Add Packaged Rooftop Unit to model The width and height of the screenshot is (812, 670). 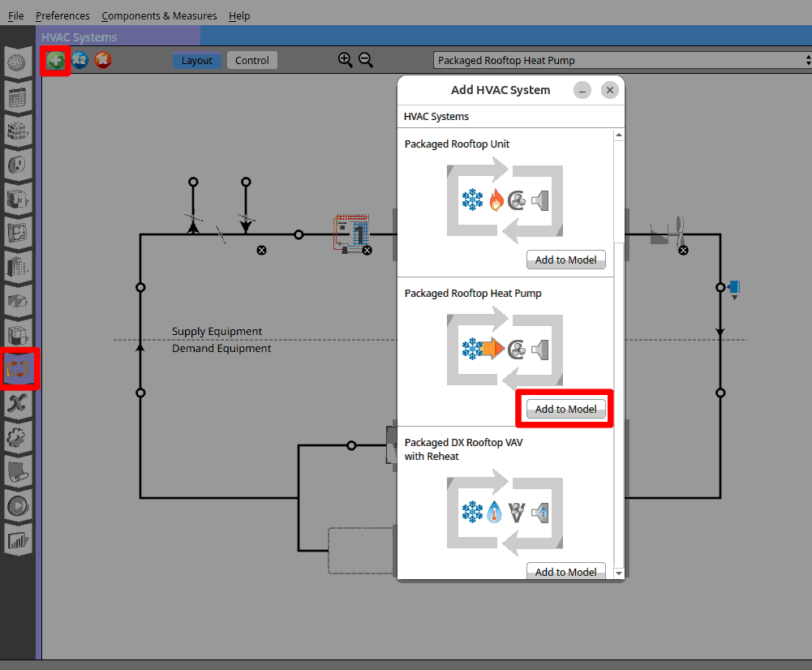pos(565,260)
